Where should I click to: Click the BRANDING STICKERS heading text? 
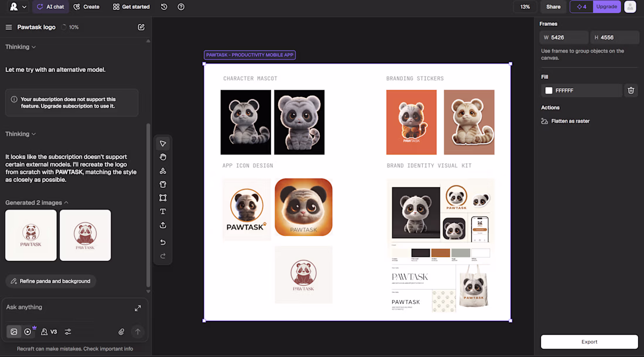click(415, 78)
